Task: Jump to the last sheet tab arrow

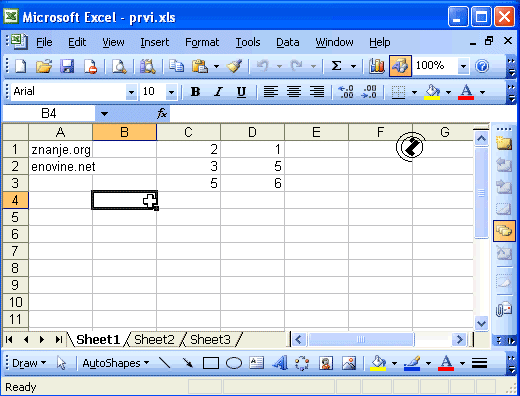Action: (59, 340)
